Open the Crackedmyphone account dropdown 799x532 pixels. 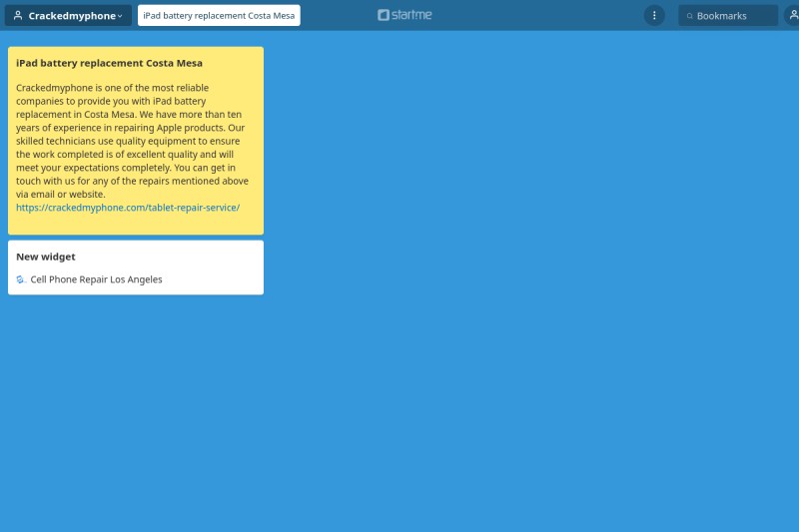pyautogui.click(x=68, y=16)
